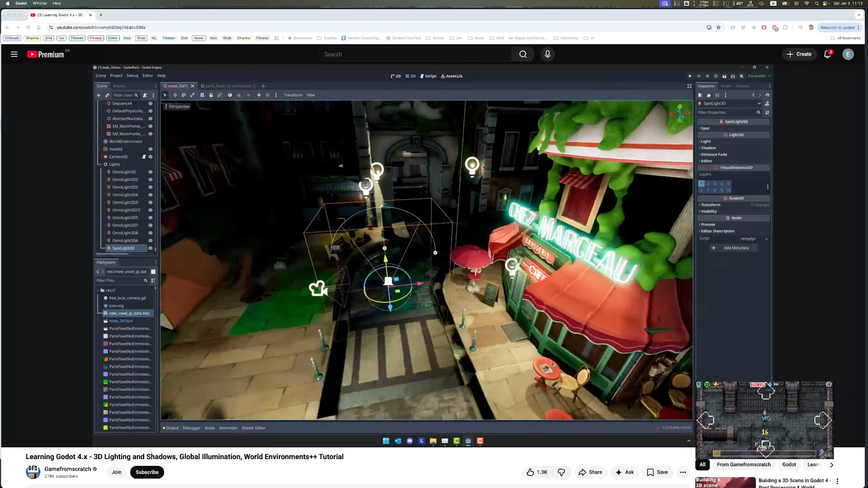Viewport: 868px width, 488px height.
Task: Toggle visibility of the SpotLight3D node
Action: click(x=151, y=248)
